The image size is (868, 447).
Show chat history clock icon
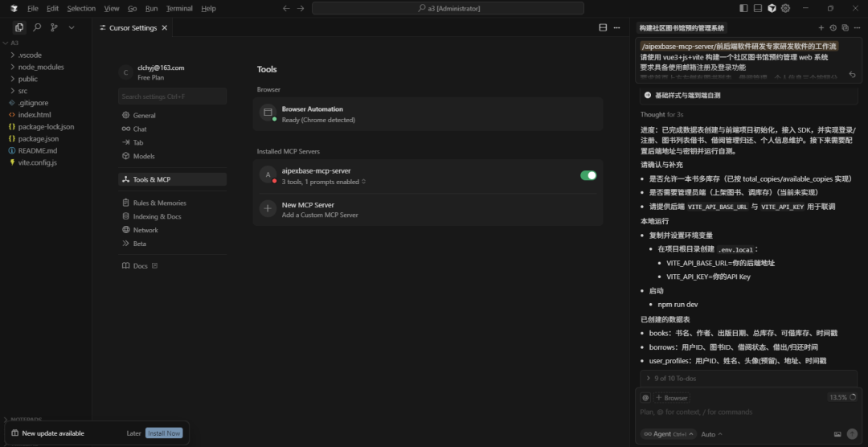[833, 27]
